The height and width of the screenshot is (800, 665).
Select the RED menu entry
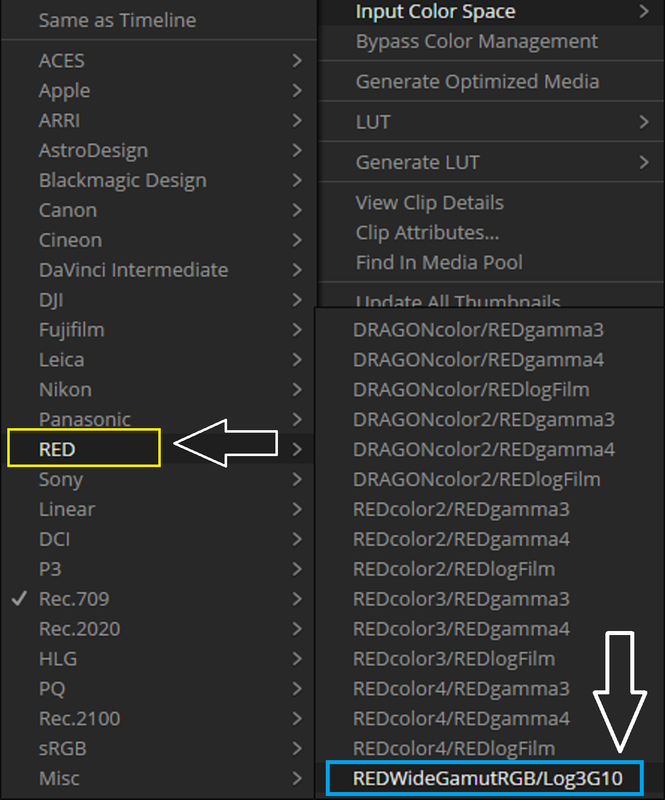[x=158, y=449]
